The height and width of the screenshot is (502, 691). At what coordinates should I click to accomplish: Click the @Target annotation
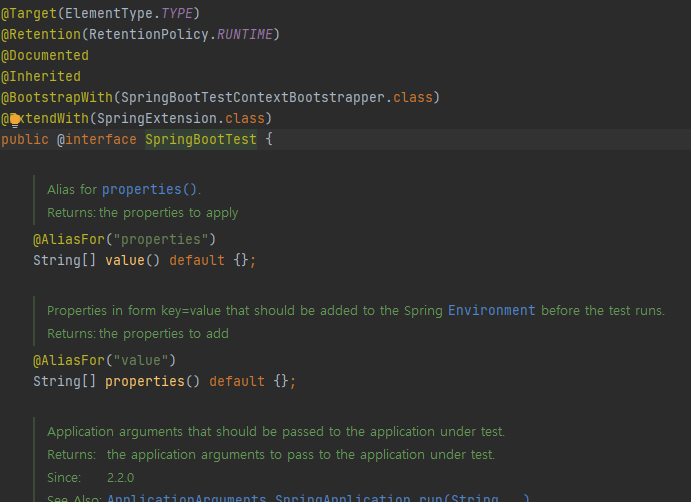(x=29, y=13)
